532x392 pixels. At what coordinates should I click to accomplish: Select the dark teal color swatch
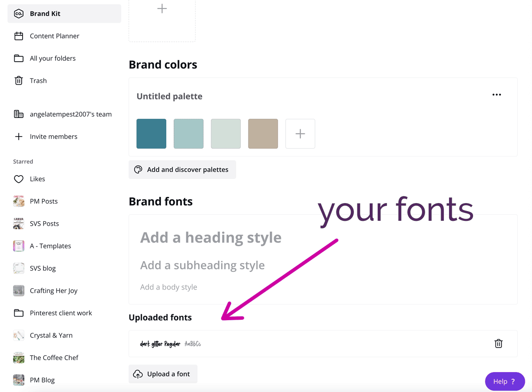(151, 133)
